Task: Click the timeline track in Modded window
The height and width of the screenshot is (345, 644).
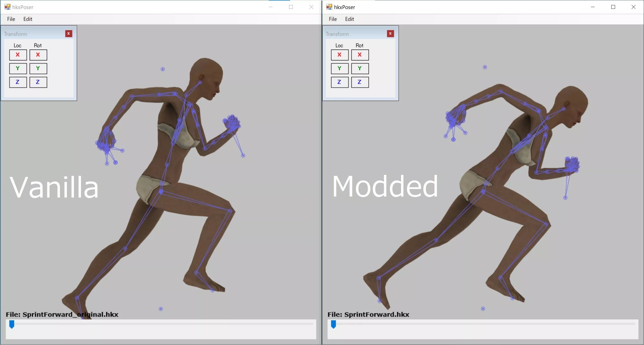Action: 483,324
